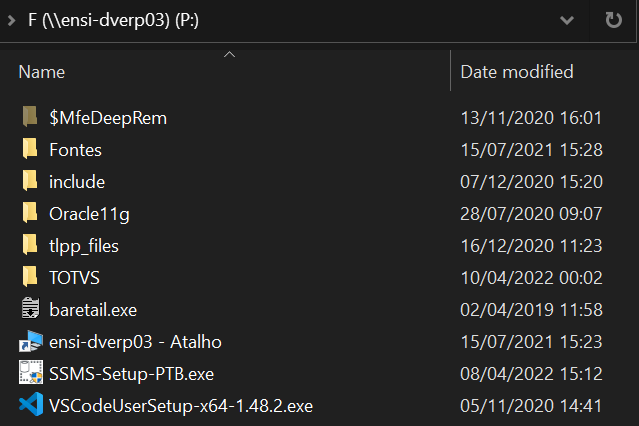
Task: Select the Oracle11g folder icon
Action: [29, 214]
